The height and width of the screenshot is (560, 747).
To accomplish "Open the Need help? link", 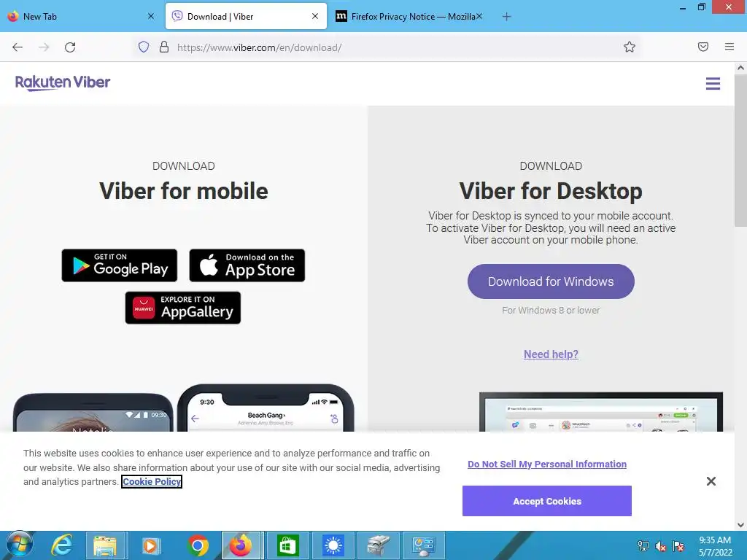I will [x=551, y=354].
